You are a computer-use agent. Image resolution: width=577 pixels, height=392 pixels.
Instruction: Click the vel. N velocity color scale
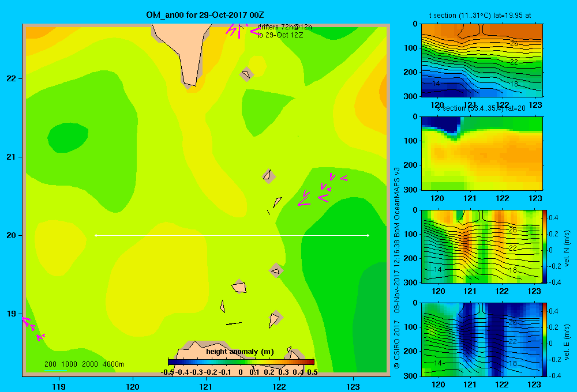click(x=544, y=246)
